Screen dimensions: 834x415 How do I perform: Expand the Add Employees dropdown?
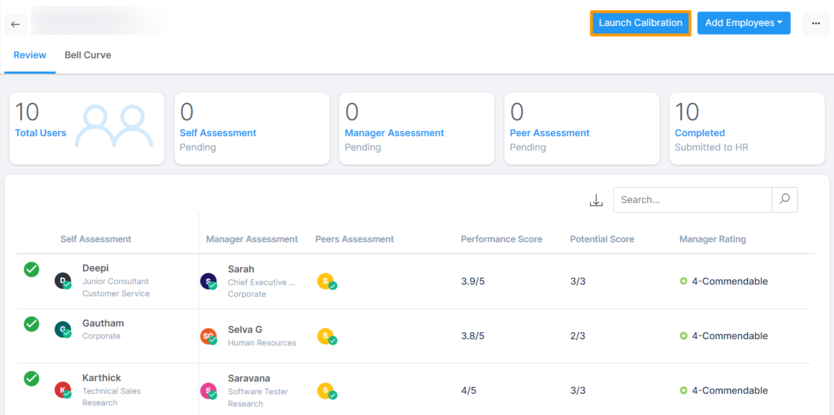click(x=743, y=23)
